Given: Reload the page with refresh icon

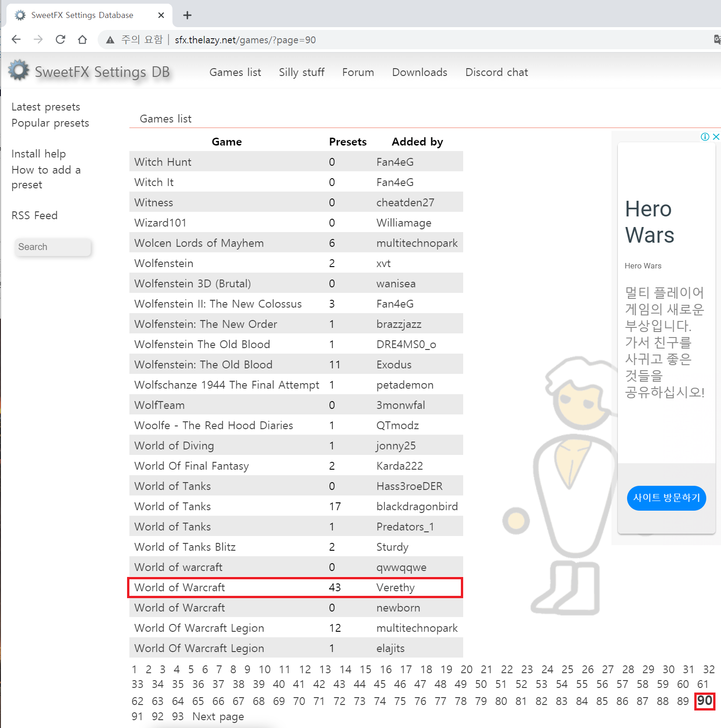Looking at the screenshot, I should [x=60, y=40].
